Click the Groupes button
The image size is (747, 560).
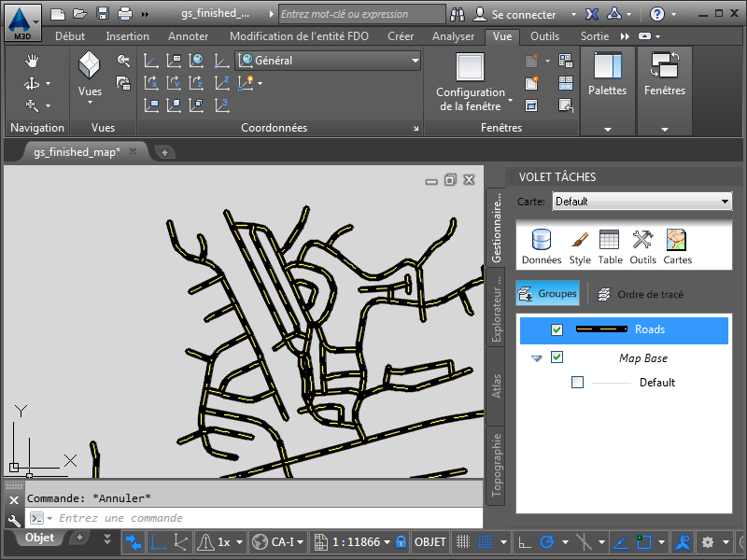tap(547, 294)
